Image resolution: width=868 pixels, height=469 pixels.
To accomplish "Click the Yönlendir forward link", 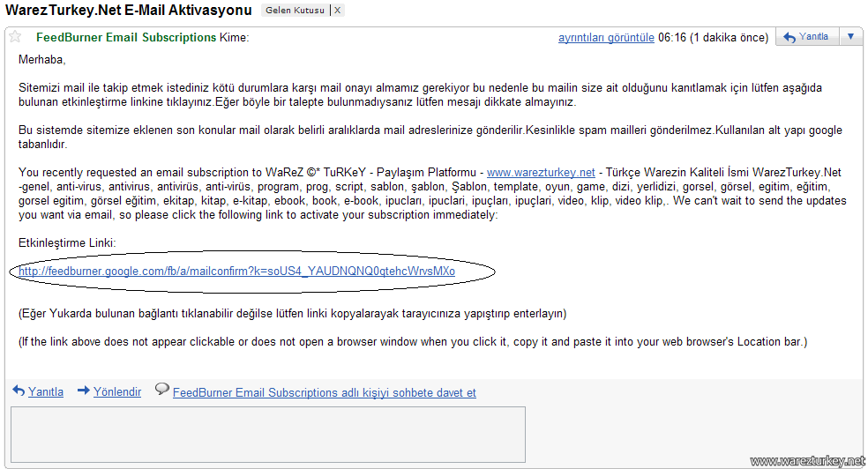I will (117, 391).
